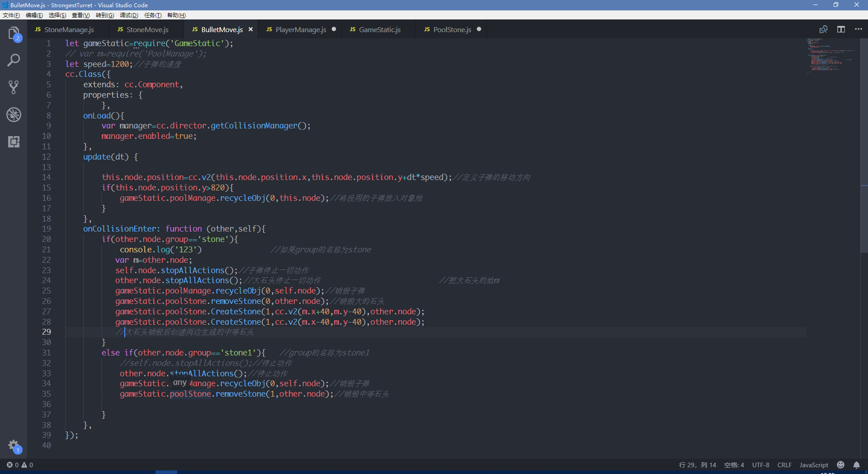Close the BulletMove.js tab
Image resolution: width=868 pixels, height=474 pixels.
click(x=250, y=29)
